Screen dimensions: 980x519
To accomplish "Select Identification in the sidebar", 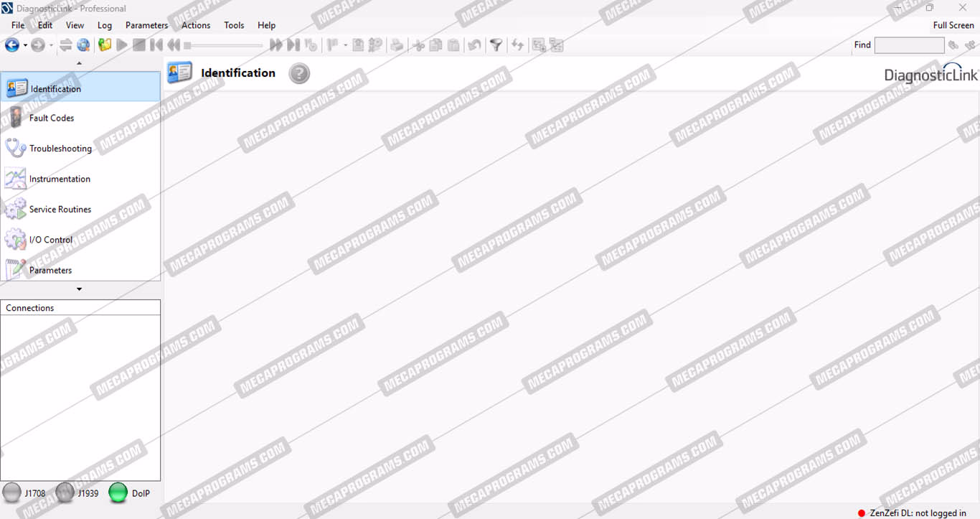I will (x=80, y=87).
